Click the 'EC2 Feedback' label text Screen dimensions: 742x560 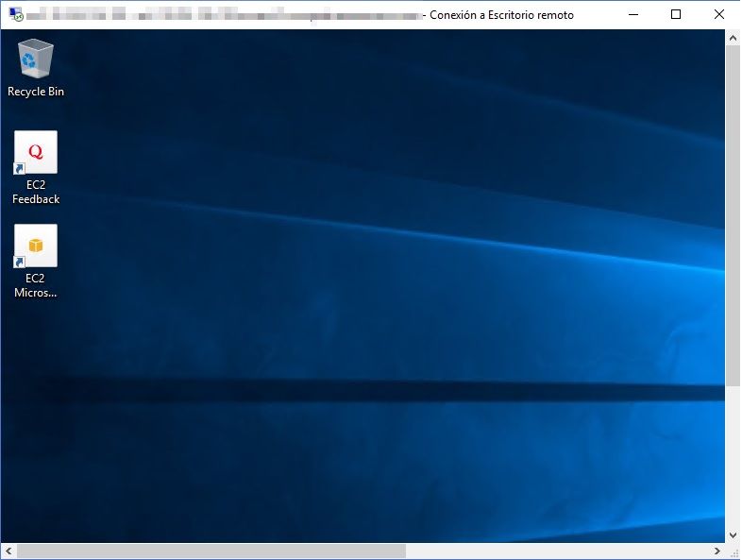(36, 192)
